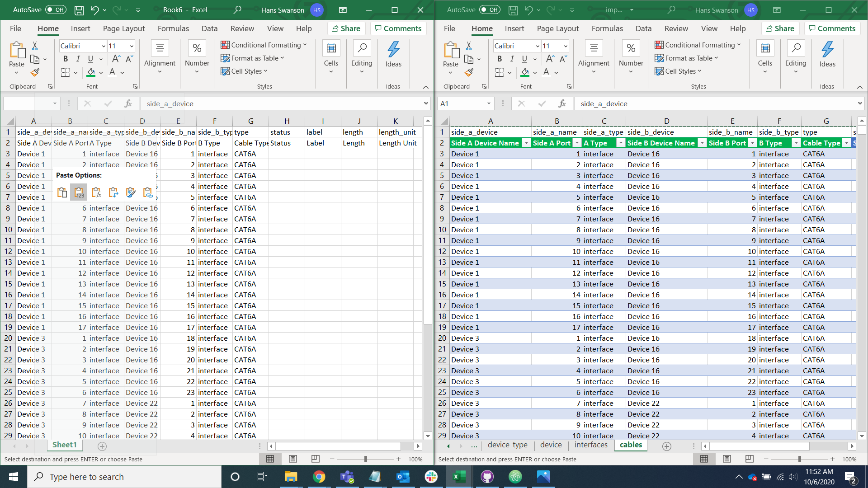868x488 pixels.
Task: Open Cells group in right Excel window
Action: pos(765,58)
